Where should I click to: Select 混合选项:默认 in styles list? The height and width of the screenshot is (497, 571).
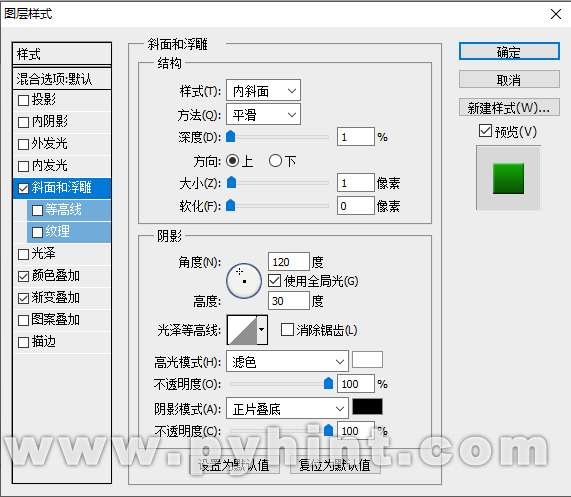[x=62, y=78]
